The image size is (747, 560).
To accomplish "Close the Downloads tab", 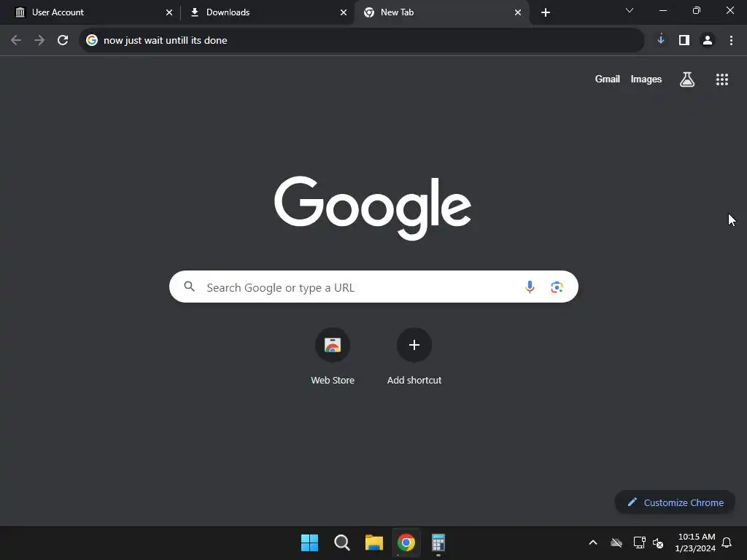I will coord(344,12).
